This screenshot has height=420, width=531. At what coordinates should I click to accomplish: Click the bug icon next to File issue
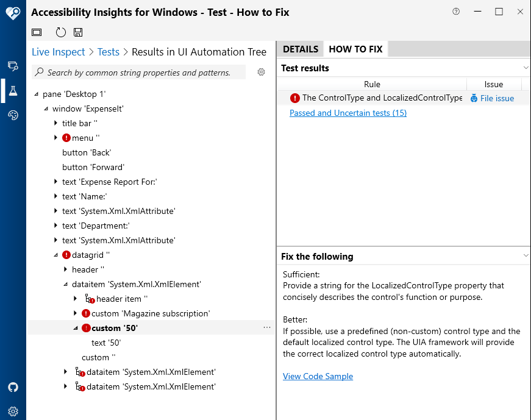point(474,98)
